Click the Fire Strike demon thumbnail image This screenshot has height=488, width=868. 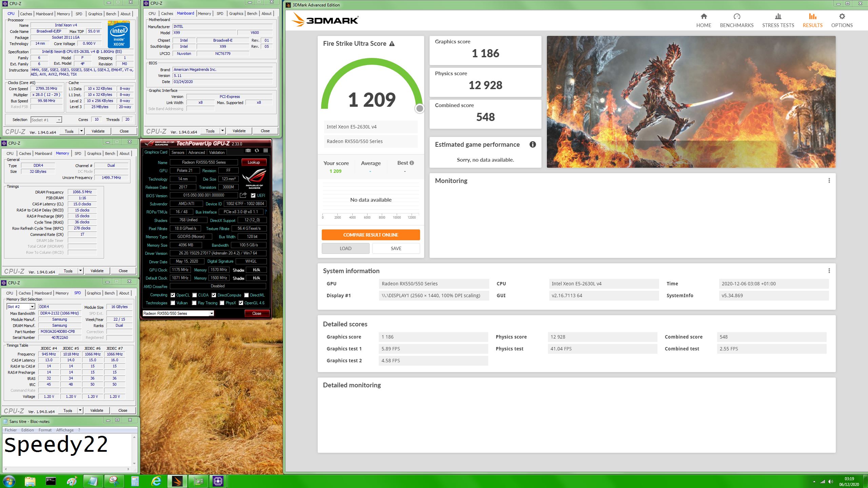[691, 102]
